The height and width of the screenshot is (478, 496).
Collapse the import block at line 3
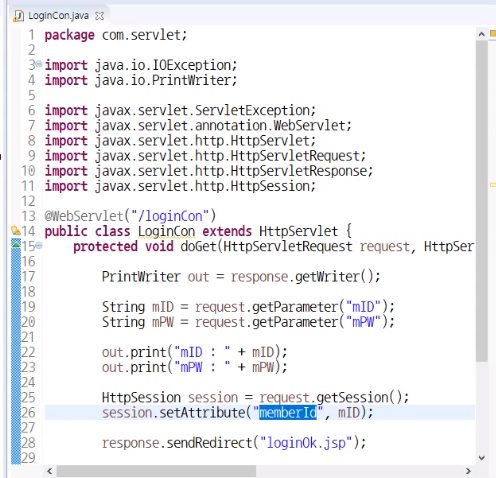39,63
